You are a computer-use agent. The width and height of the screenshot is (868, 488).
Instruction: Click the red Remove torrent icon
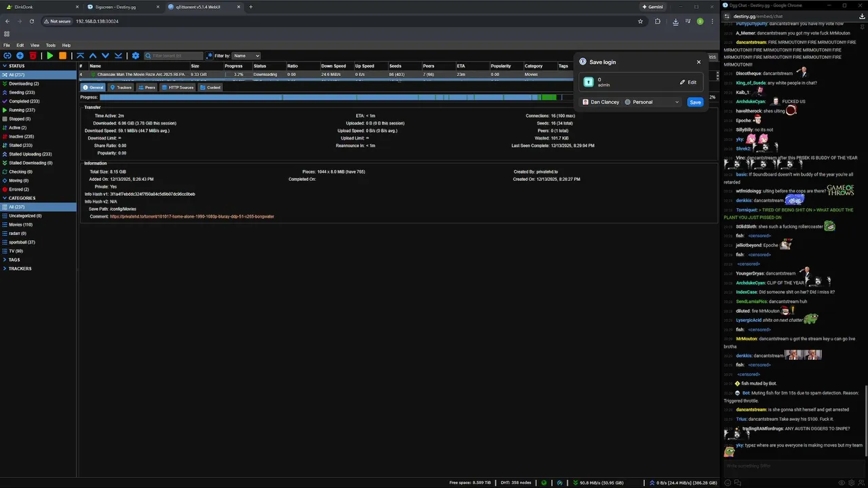(33, 56)
